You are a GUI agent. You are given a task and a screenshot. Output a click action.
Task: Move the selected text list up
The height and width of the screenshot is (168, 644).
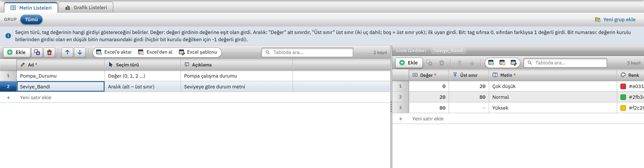67,52
